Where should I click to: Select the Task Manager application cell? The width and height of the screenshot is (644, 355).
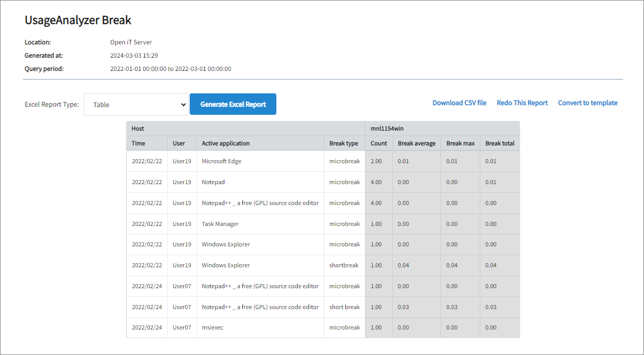[x=220, y=224]
